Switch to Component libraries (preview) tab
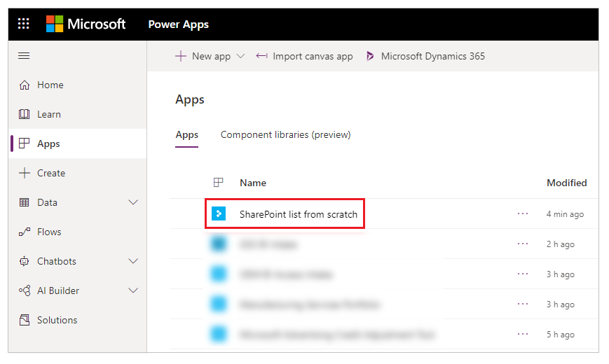This screenshot has height=364, width=609. click(285, 135)
